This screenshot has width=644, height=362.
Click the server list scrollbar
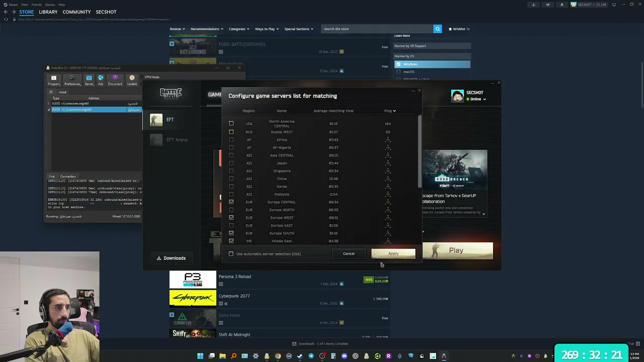point(420,152)
